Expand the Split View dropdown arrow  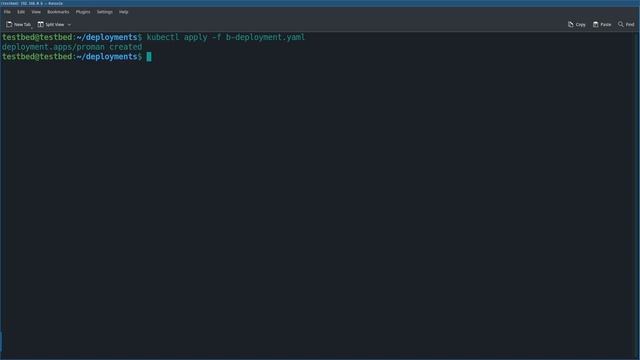[69, 24]
